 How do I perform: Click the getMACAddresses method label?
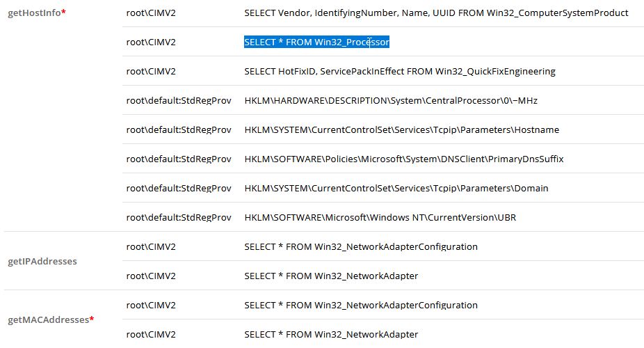tap(48, 320)
